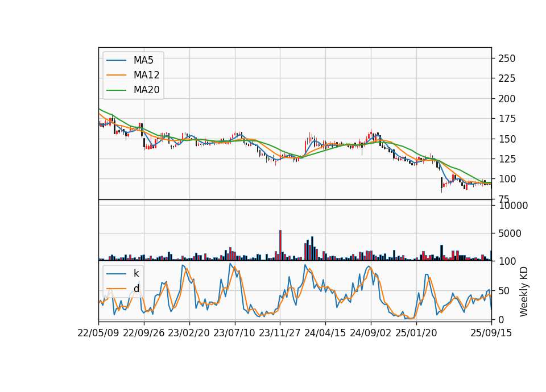Screen dimensions: 546x392
Task: Click the 0 KD axis label
Action: 501,319
